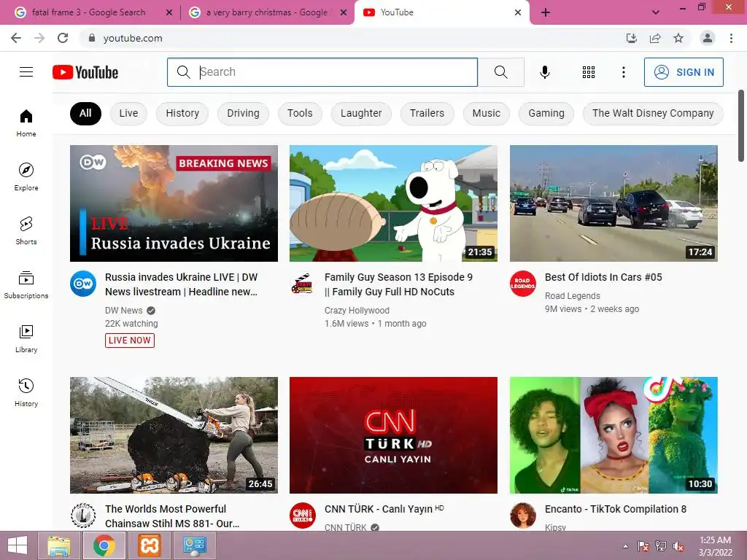
Task: Open the DW breaking news thumbnail
Action: [174, 203]
